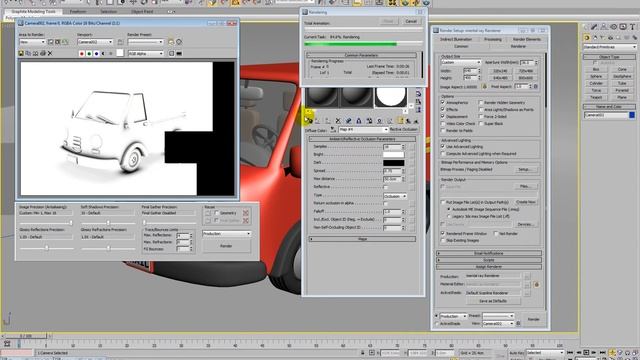Open Standard Primitives dropdown
640x360 pixels.
point(610,47)
